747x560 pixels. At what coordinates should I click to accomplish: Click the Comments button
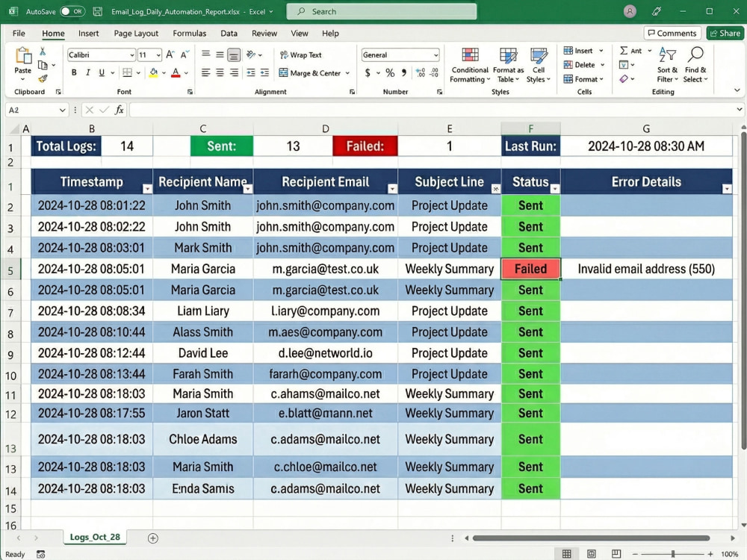(673, 33)
